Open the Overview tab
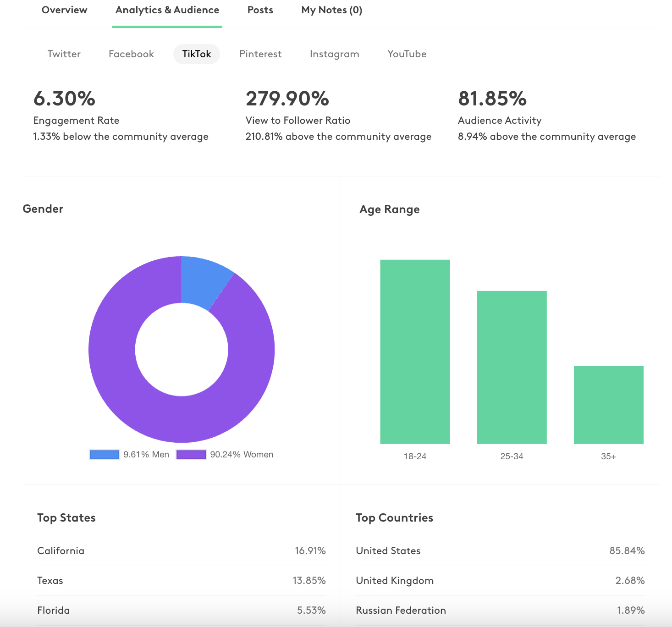 [x=64, y=10]
